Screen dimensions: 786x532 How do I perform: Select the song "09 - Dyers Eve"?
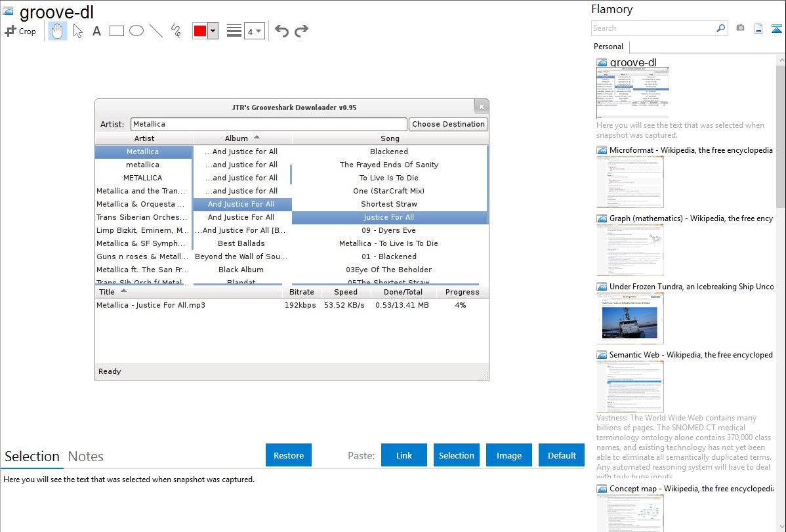point(389,230)
